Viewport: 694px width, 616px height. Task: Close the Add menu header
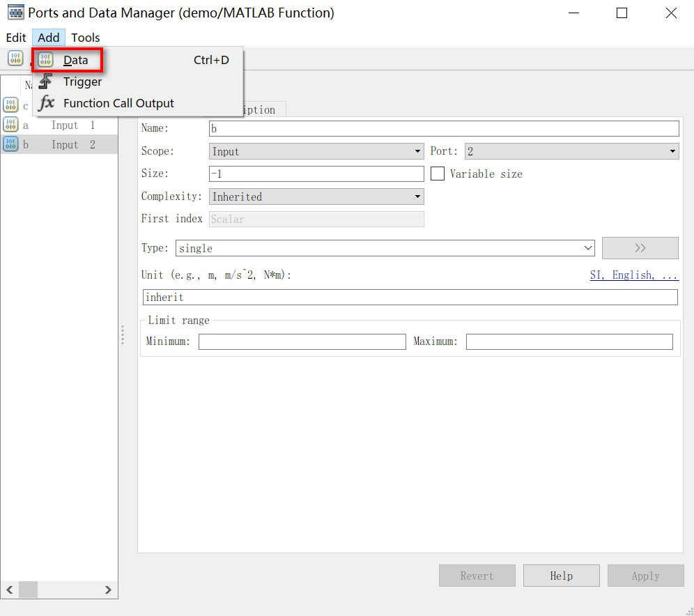click(x=49, y=38)
